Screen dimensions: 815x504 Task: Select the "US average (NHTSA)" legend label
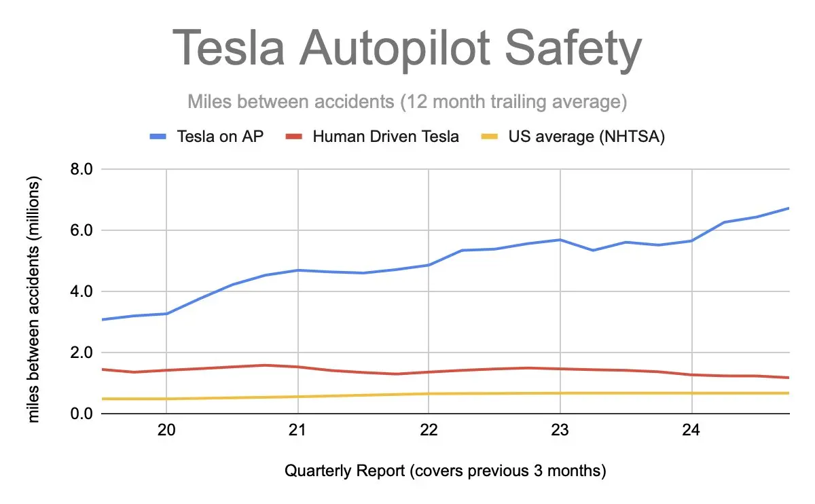pyautogui.click(x=587, y=137)
